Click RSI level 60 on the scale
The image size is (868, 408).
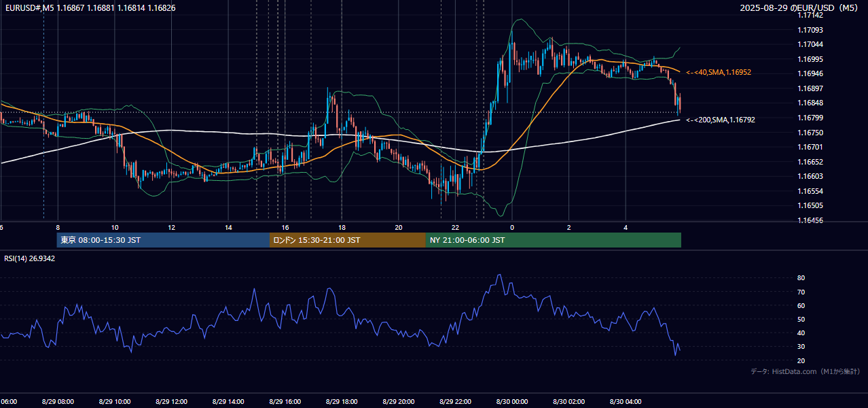click(801, 305)
